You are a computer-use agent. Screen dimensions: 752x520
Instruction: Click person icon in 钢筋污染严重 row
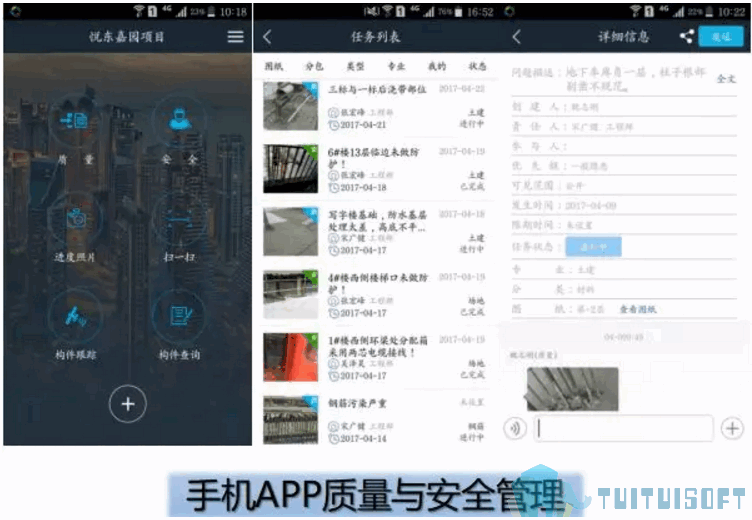tap(333, 426)
